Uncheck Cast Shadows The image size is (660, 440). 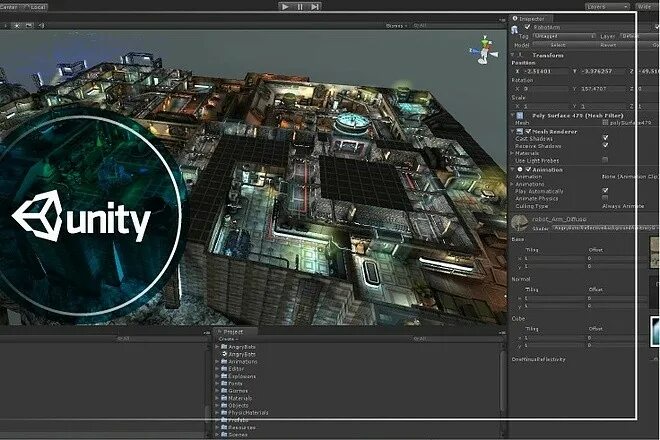pos(605,138)
